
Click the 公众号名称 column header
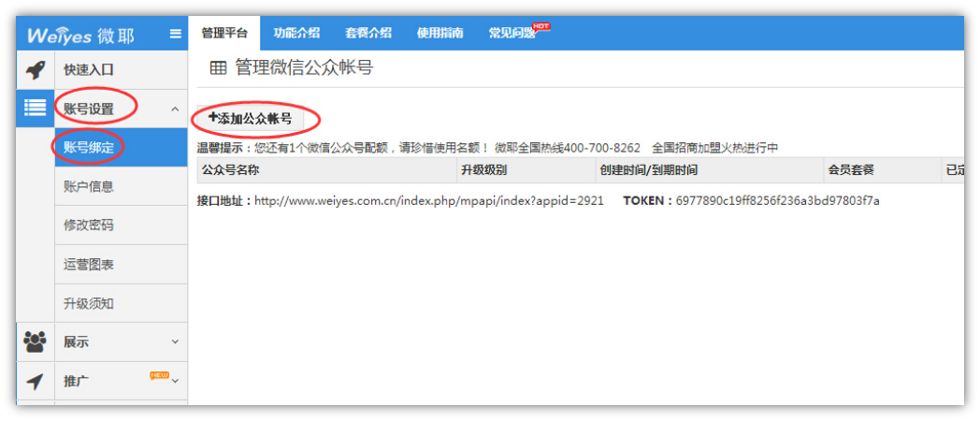(327, 170)
